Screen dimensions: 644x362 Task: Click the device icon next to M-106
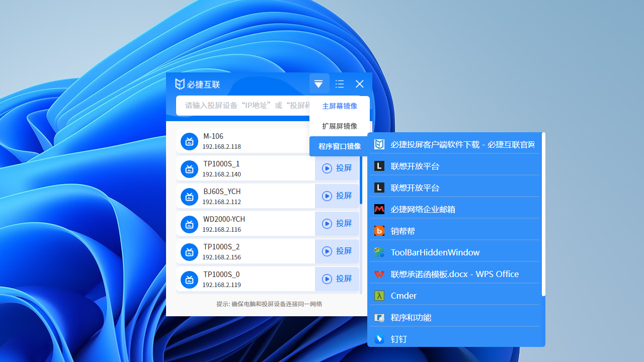(x=190, y=142)
